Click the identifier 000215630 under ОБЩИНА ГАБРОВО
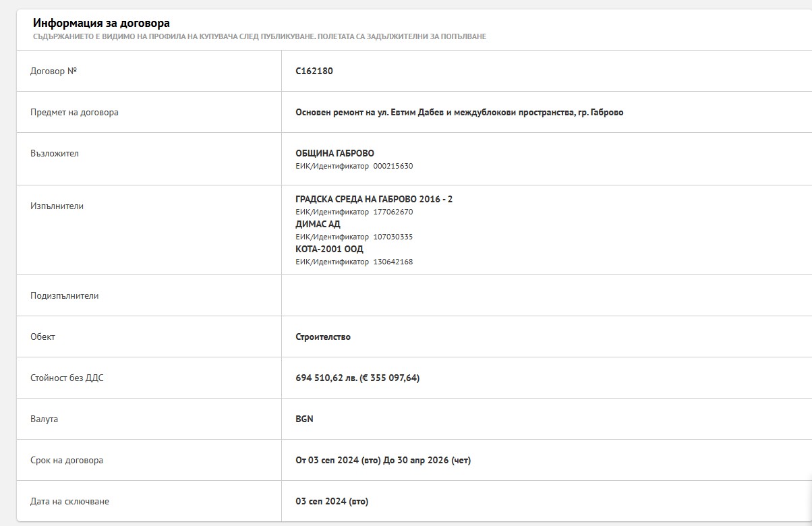This screenshot has height=526, width=812. pyautogui.click(x=393, y=166)
